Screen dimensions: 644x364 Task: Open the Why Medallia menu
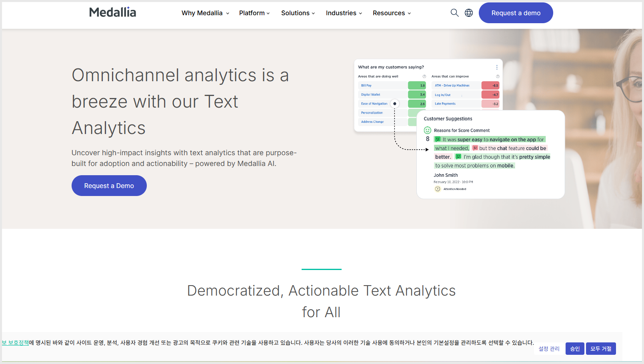pyautogui.click(x=205, y=13)
